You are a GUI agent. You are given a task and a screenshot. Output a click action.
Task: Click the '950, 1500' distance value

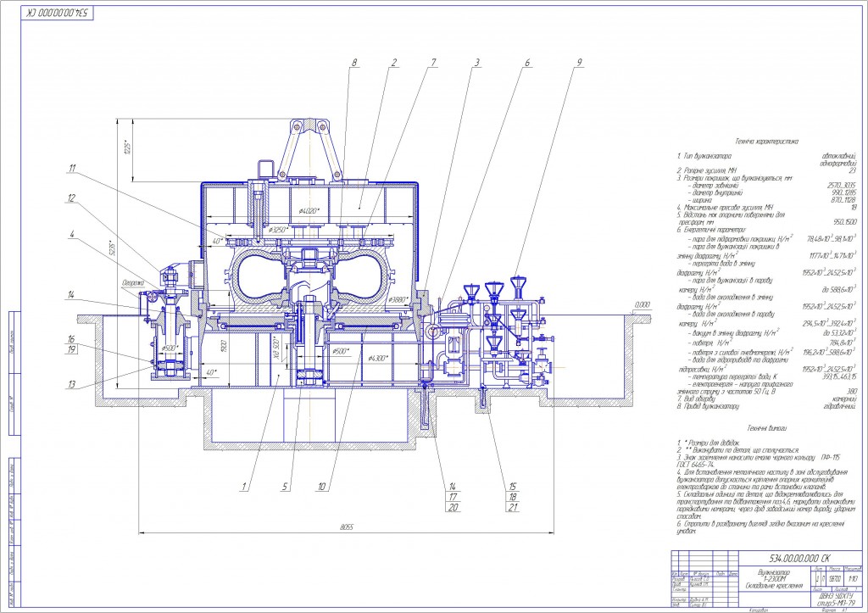coord(844,221)
